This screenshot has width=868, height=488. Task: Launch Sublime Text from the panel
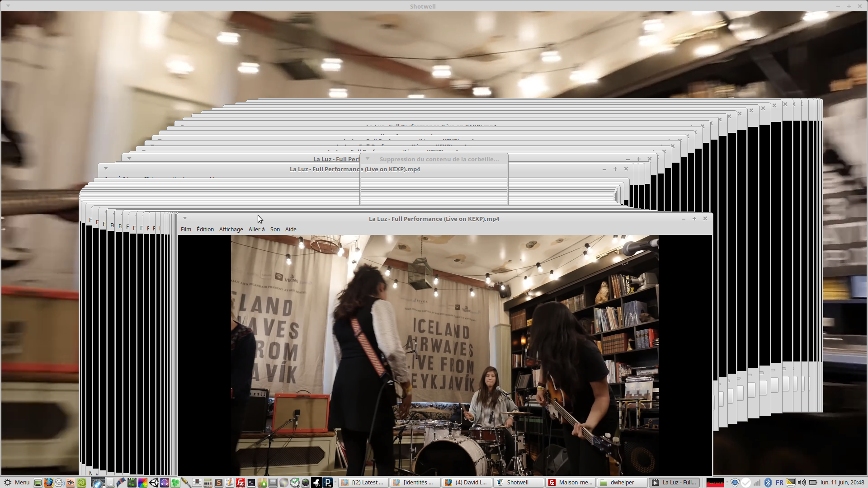[x=218, y=483]
